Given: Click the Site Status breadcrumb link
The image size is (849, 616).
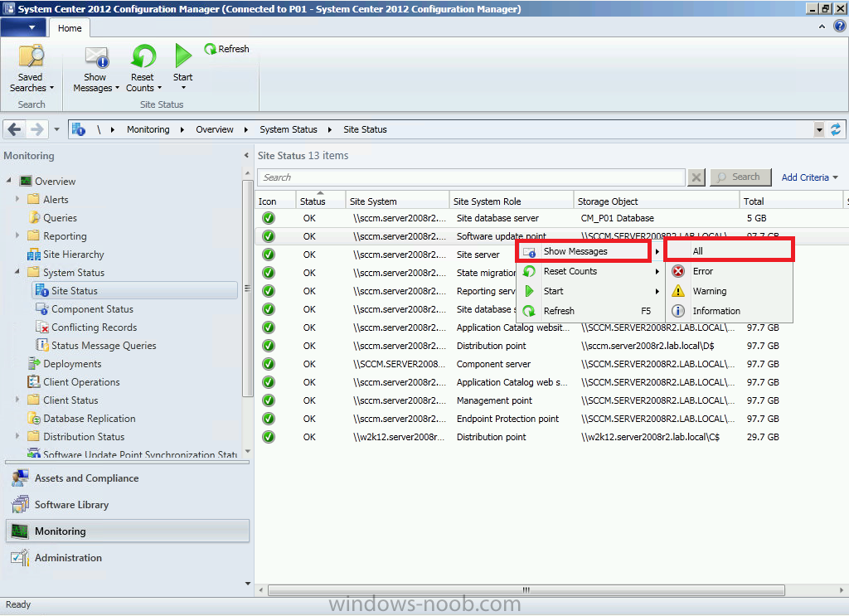Looking at the screenshot, I should click(x=365, y=129).
